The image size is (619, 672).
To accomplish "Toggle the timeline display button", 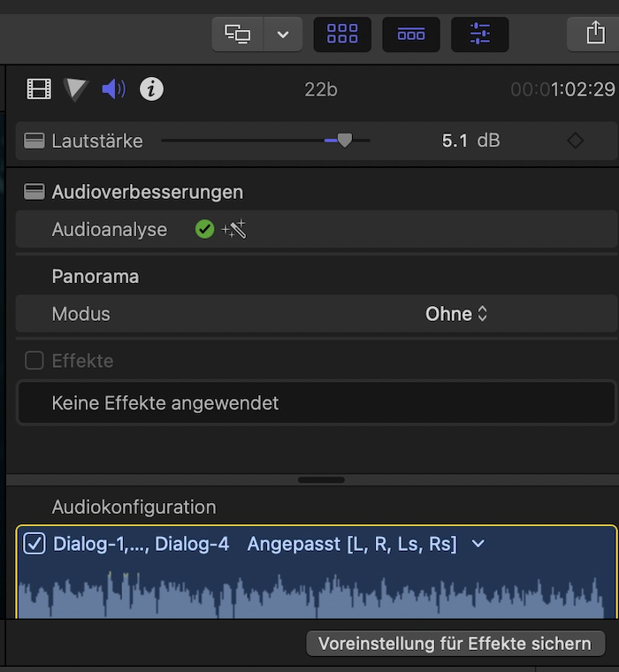I will pyautogui.click(x=411, y=34).
